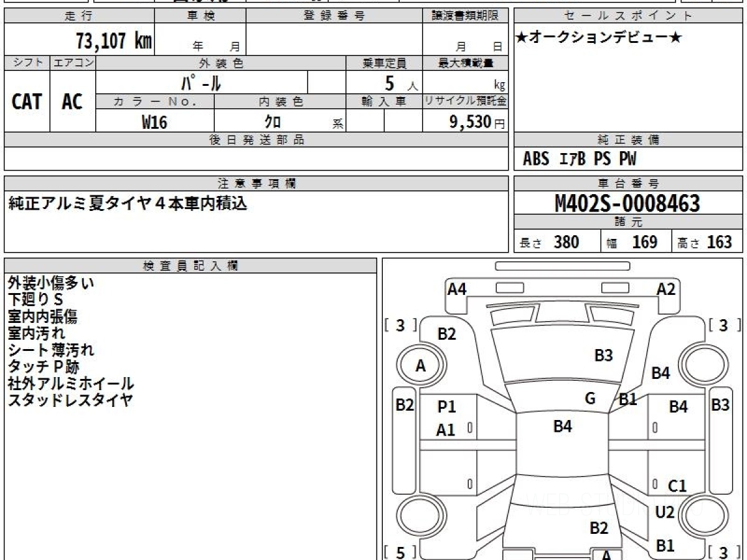This screenshot has height=560, width=747.
Task: Click the height value 163
Action: [720, 242]
